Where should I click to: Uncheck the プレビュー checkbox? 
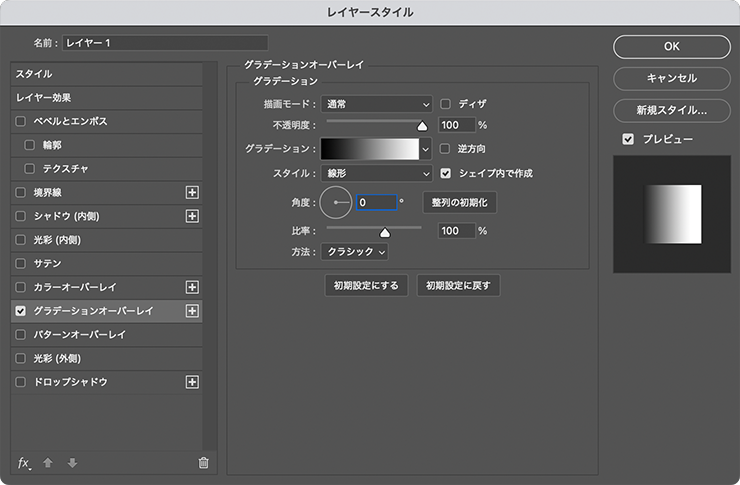click(627, 139)
